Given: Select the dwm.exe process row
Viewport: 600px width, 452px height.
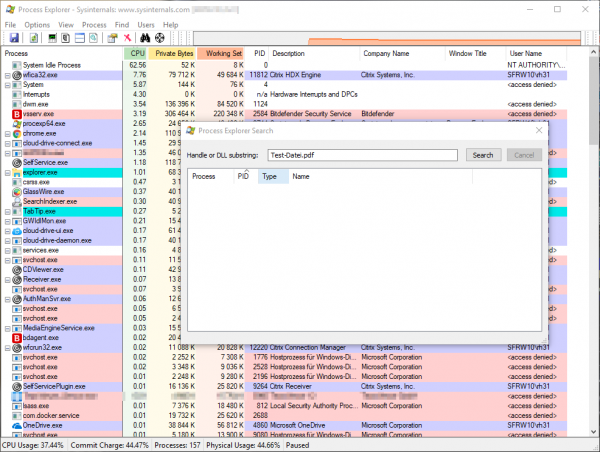Looking at the screenshot, I should click(x=284, y=104).
